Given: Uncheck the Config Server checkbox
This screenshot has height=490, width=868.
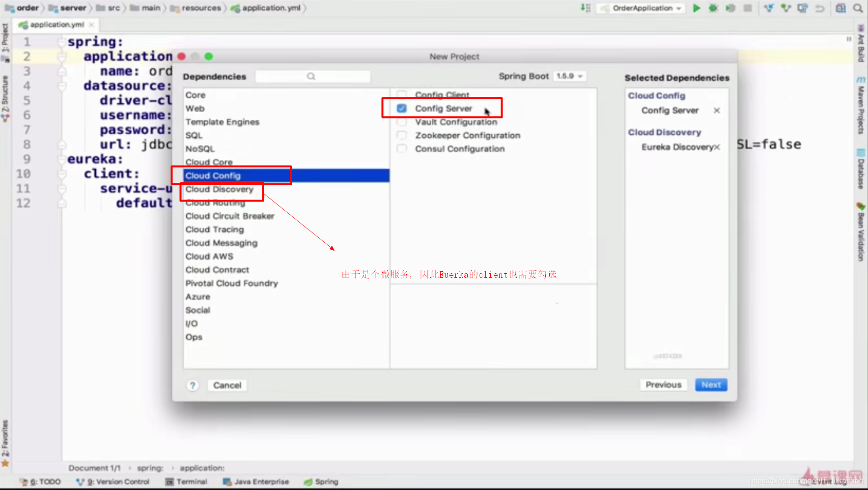Looking at the screenshot, I should tap(402, 108).
